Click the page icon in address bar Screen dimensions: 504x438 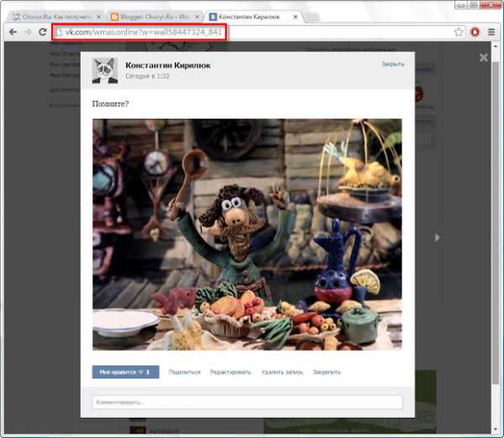(x=59, y=32)
